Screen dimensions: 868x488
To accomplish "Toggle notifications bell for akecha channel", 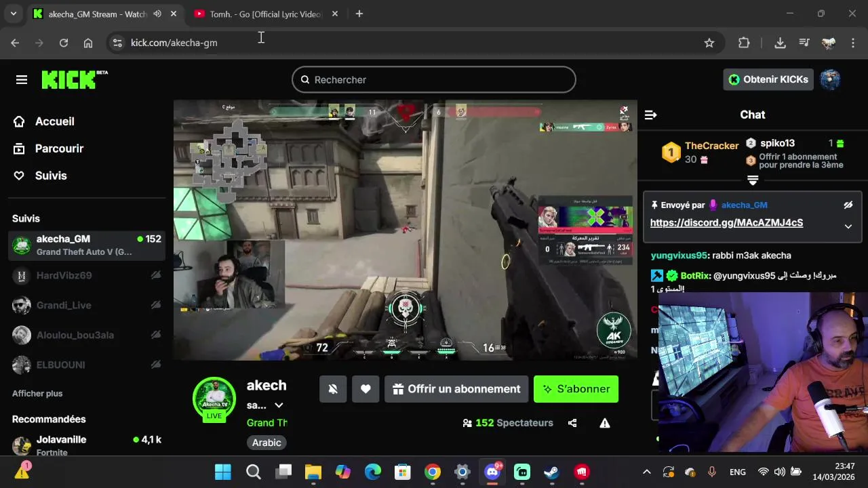I will click(333, 389).
